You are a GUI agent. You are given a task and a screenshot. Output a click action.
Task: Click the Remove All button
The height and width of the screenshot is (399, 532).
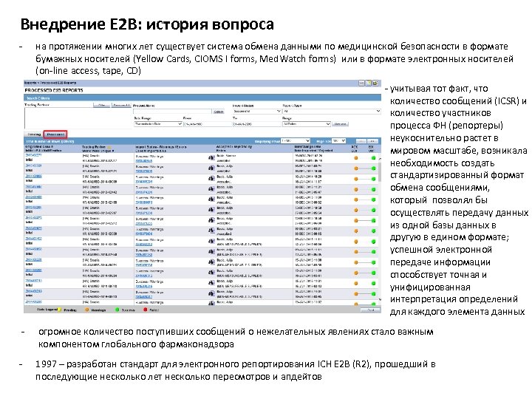click(x=121, y=105)
